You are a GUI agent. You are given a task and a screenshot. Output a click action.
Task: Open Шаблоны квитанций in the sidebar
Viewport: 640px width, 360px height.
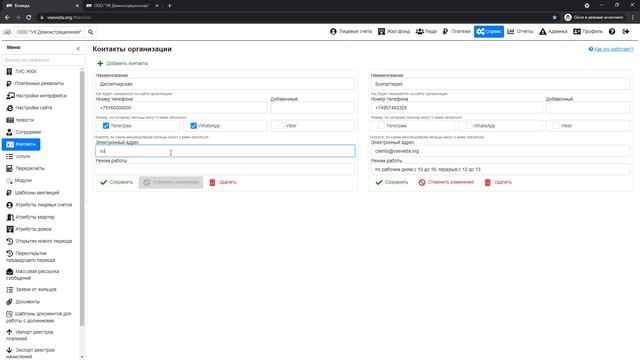[x=33, y=193]
